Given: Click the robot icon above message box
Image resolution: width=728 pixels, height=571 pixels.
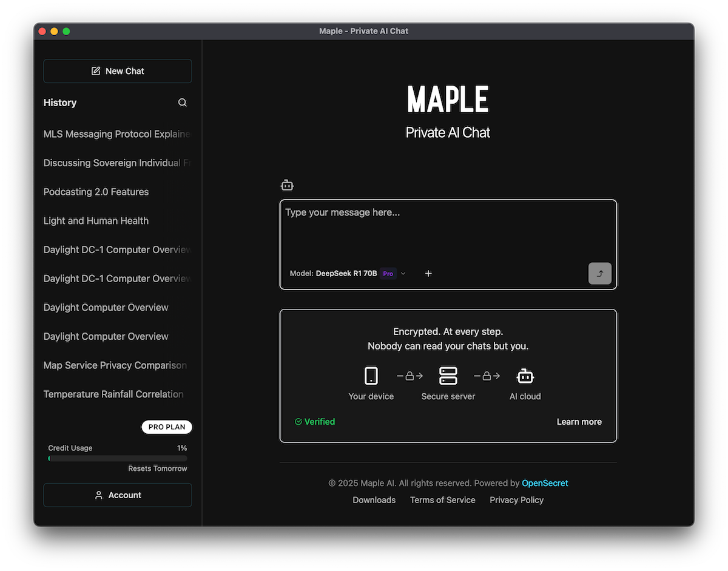Looking at the screenshot, I should click(x=287, y=185).
